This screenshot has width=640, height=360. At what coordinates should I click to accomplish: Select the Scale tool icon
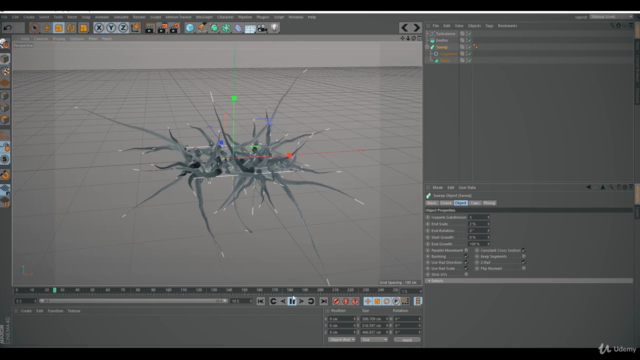(x=59, y=28)
